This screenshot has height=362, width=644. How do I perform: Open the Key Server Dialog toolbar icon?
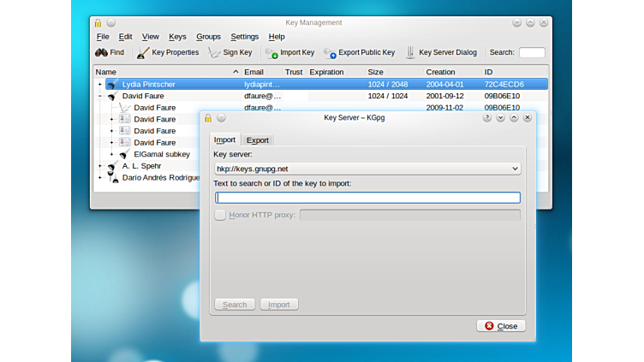tap(411, 53)
